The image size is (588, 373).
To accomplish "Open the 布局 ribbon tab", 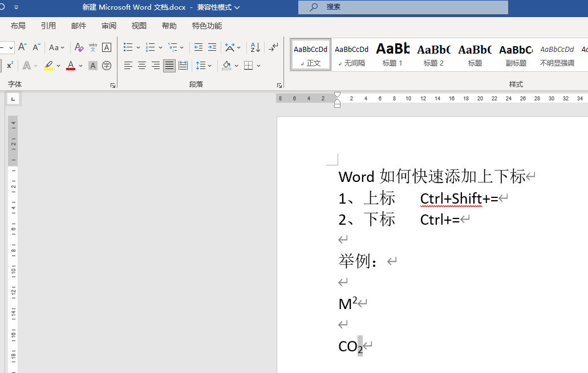I will click(18, 26).
